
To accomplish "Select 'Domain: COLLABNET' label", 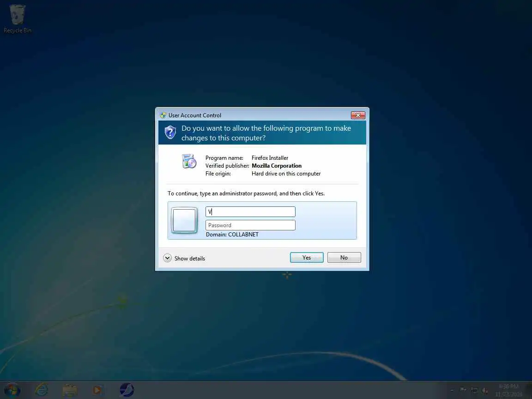I will pyautogui.click(x=232, y=235).
